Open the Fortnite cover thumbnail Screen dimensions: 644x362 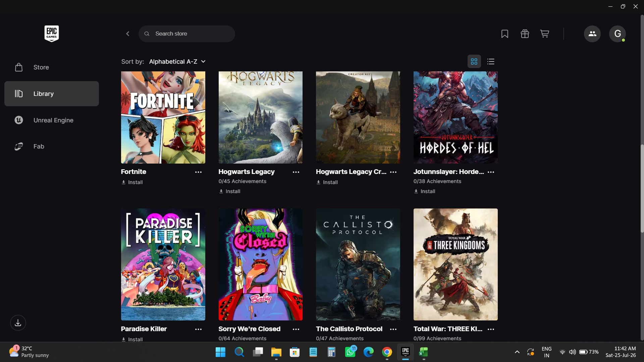point(163,117)
